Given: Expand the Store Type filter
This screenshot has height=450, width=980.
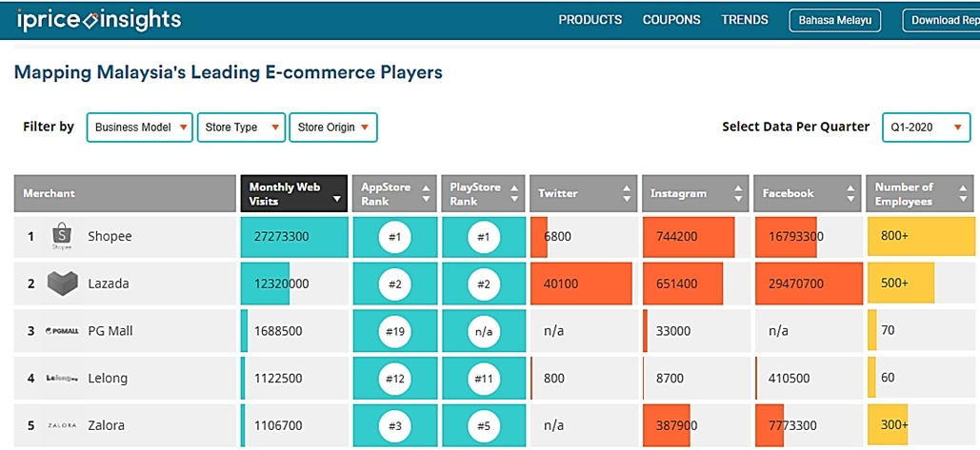Looking at the screenshot, I should 241,127.
